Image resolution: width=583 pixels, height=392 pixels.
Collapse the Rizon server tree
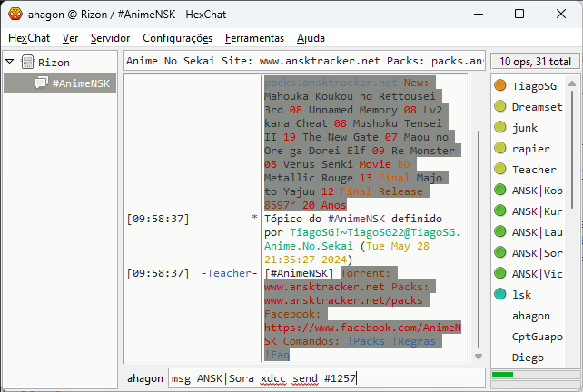pyautogui.click(x=10, y=62)
